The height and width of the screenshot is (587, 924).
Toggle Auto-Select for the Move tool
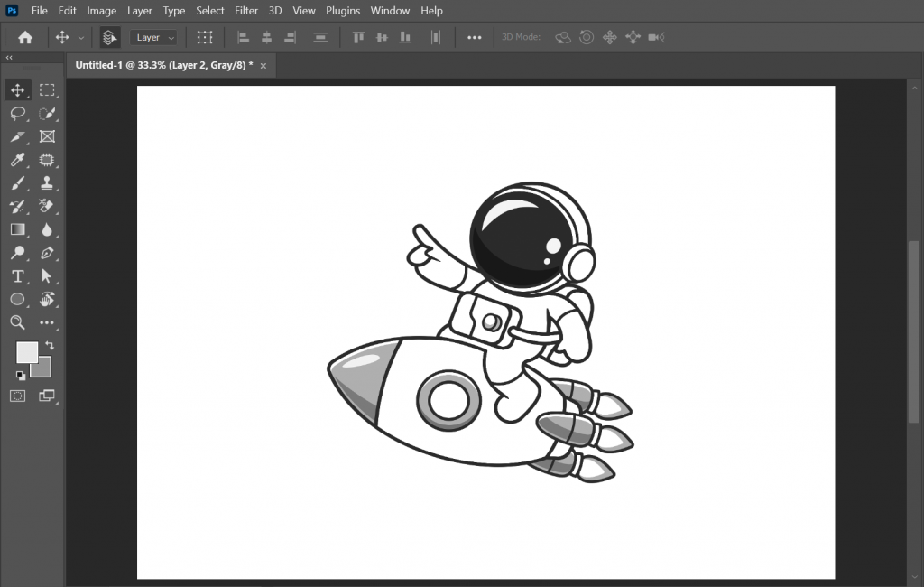coord(109,37)
